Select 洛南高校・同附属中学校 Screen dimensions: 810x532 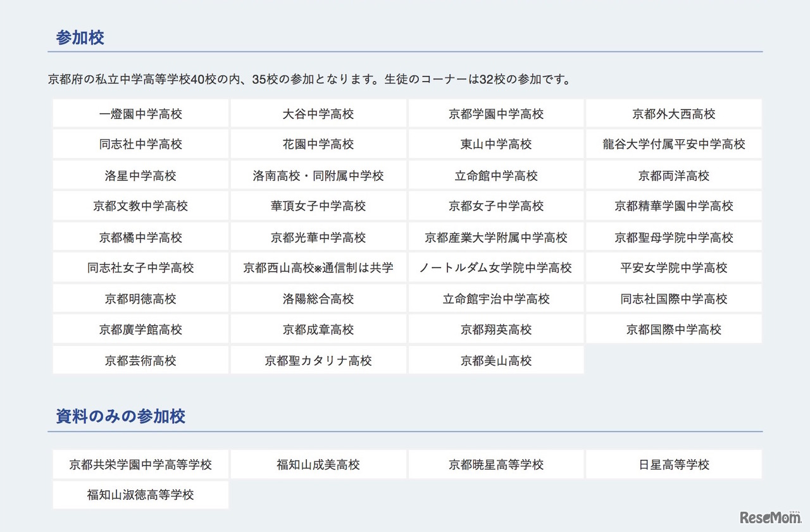(x=318, y=175)
